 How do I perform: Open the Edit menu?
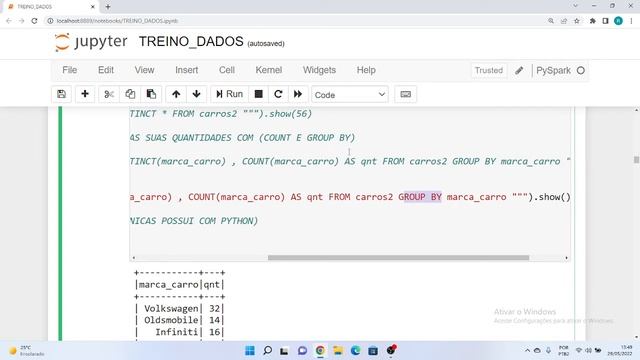pyautogui.click(x=106, y=70)
